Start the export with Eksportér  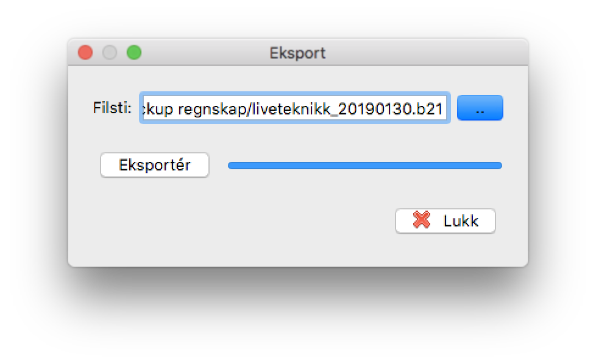coord(155,165)
